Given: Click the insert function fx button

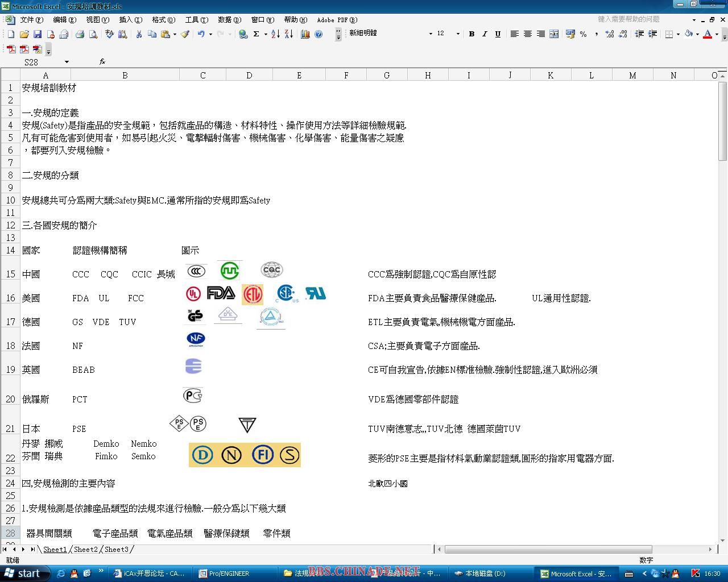Looking at the screenshot, I should tap(102, 61).
